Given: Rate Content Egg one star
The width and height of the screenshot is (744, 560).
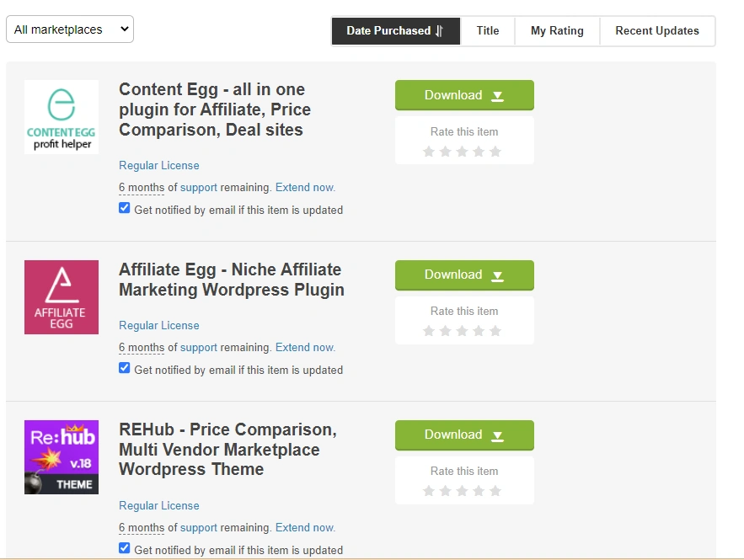Looking at the screenshot, I should coord(429,152).
